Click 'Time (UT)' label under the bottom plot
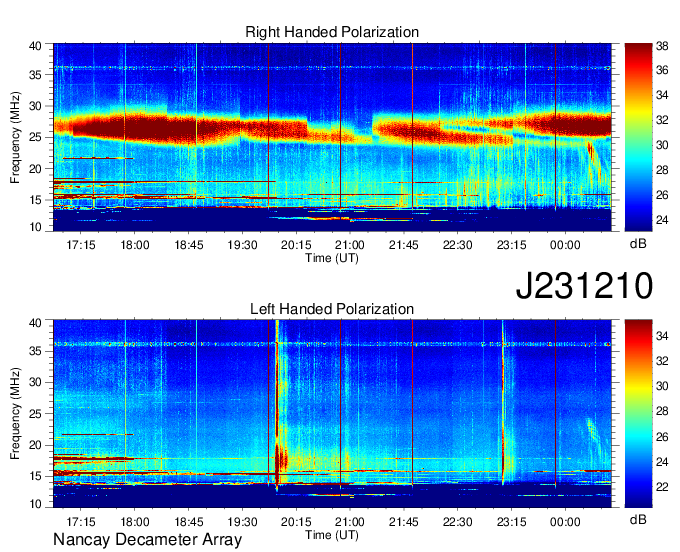Viewport: 680px width, 552px height. pos(332,535)
